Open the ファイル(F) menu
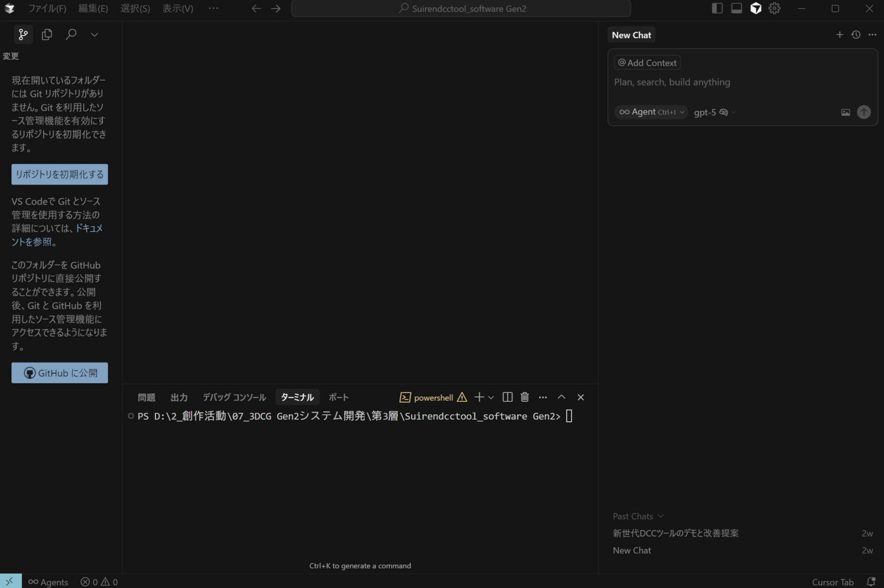The height and width of the screenshot is (588, 884). pyautogui.click(x=47, y=9)
